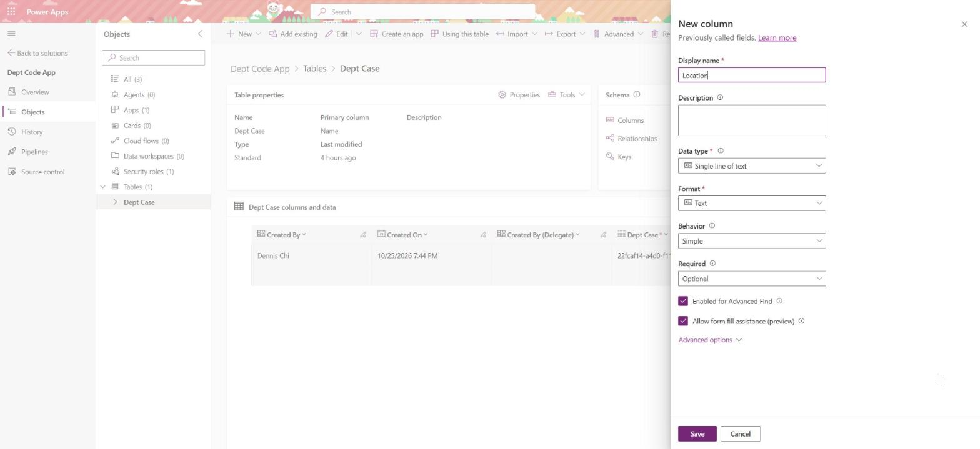Image resolution: width=980 pixels, height=449 pixels.
Task: Click the Display name input field
Action: coord(752,75)
